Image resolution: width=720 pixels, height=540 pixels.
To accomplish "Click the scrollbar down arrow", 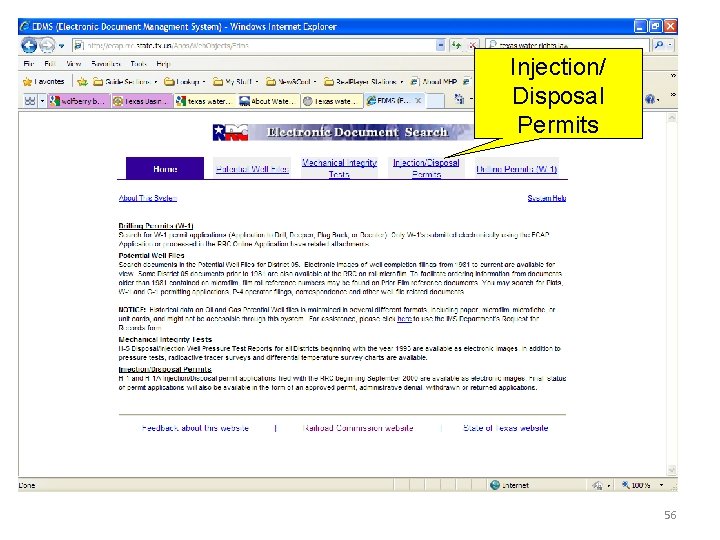I will point(672,470).
